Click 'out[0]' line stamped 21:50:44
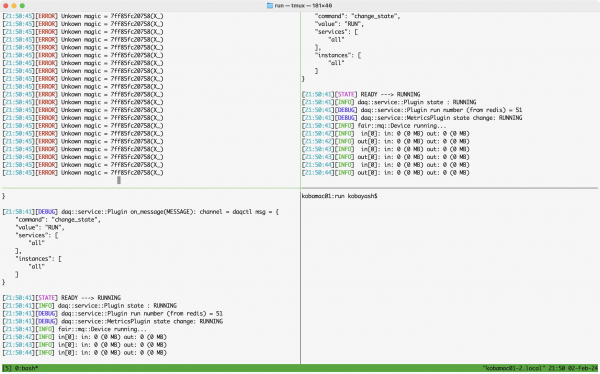Screen dimensions: 600x374 [385, 173]
